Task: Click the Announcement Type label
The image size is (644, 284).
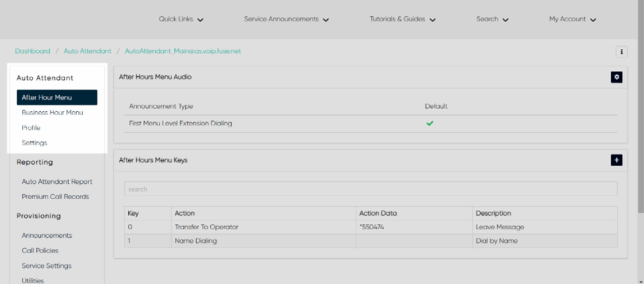Action: [161, 106]
